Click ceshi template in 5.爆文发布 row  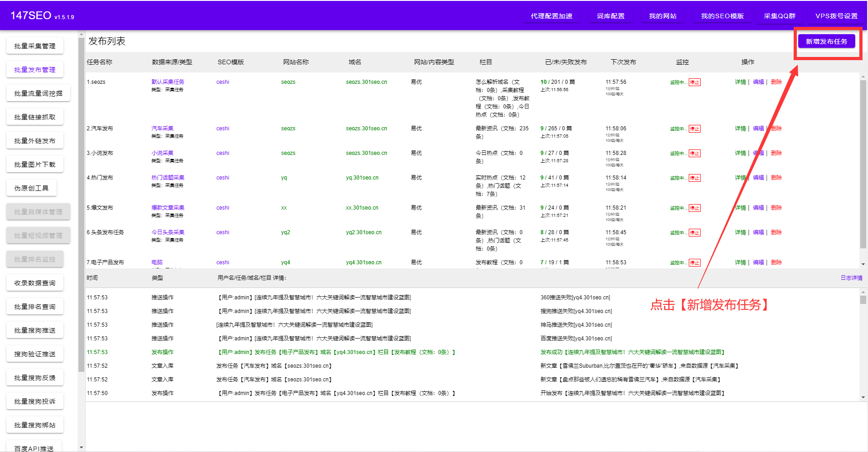point(223,208)
